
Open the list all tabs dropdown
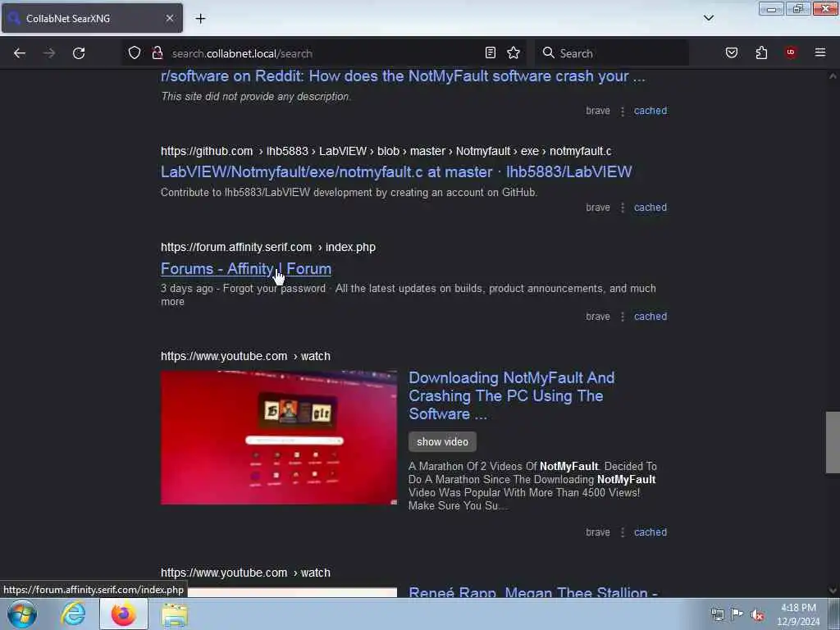coord(708,18)
